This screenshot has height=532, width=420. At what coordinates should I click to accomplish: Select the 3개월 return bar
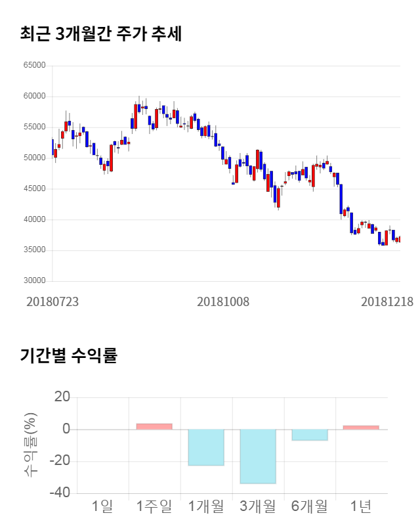[x=258, y=456]
